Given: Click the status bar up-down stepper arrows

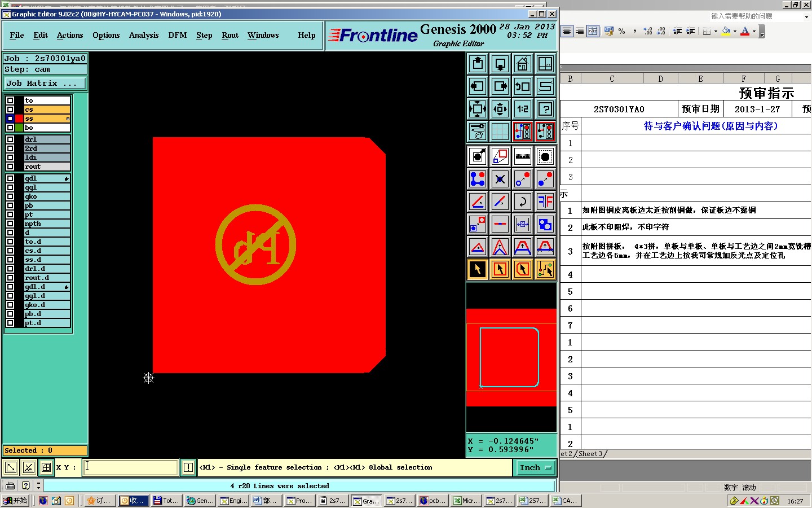Looking at the screenshot, I should pos(38,485).
